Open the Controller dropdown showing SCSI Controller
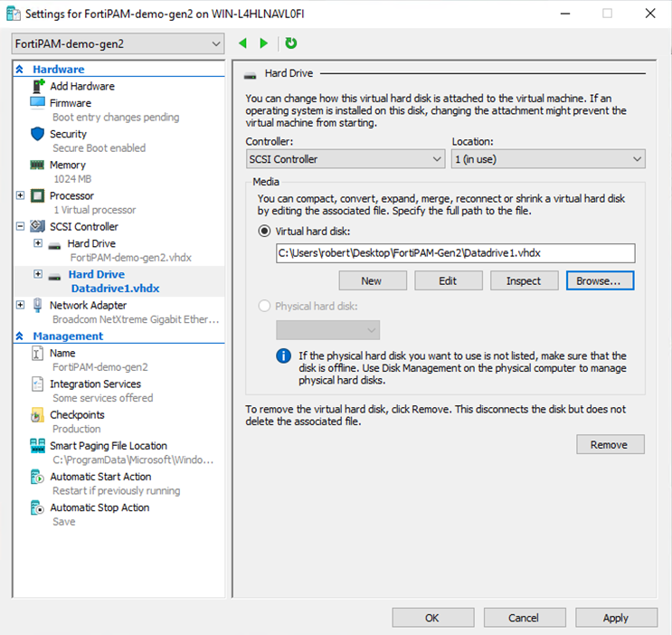672x635 pixels. 345,159
